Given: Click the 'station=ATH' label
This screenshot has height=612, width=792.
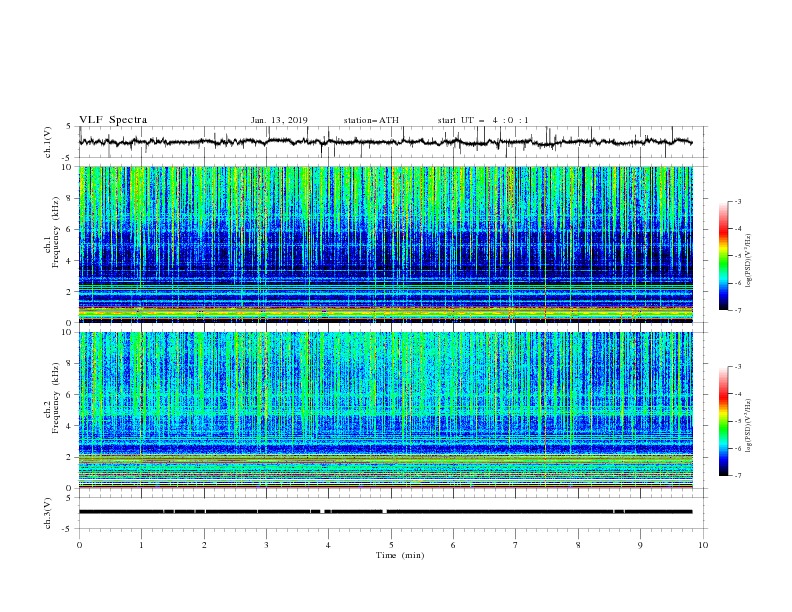Looking at the screenshot, I should [x=371, y=120].
